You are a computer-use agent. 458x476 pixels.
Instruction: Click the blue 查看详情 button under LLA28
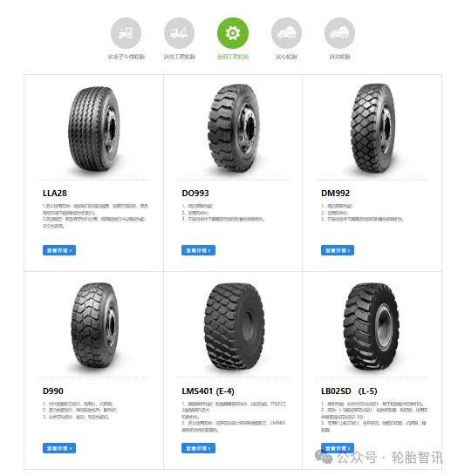[59, 250]
